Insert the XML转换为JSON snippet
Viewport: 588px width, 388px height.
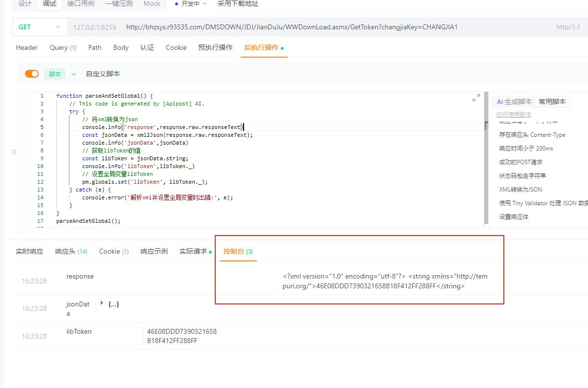(x=520, y=189)
